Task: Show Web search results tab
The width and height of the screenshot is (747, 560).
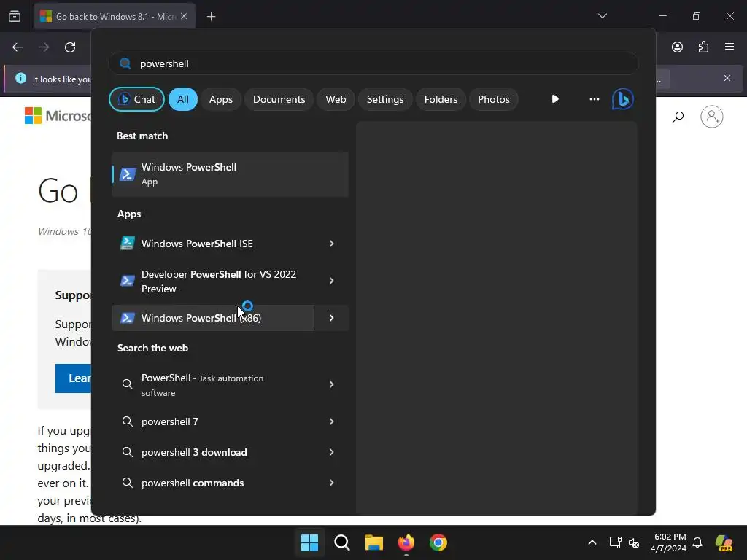Action: [x=336, y=99]
